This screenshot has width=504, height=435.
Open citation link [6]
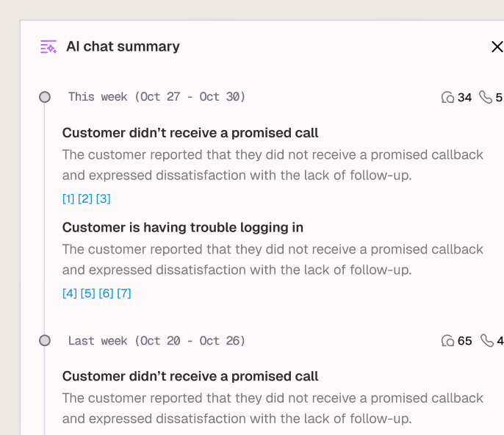click(106, 293)
